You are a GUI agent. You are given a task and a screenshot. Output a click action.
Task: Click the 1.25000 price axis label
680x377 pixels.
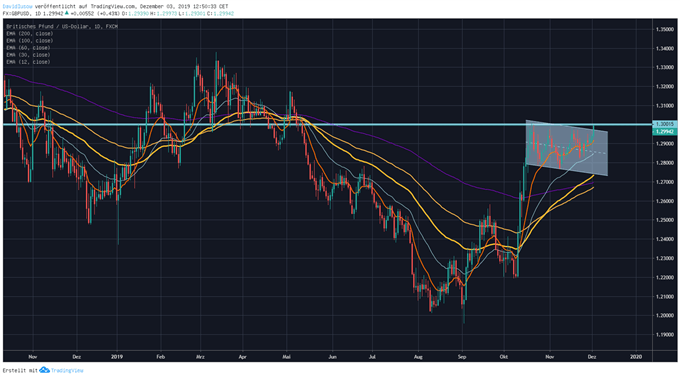664,220
